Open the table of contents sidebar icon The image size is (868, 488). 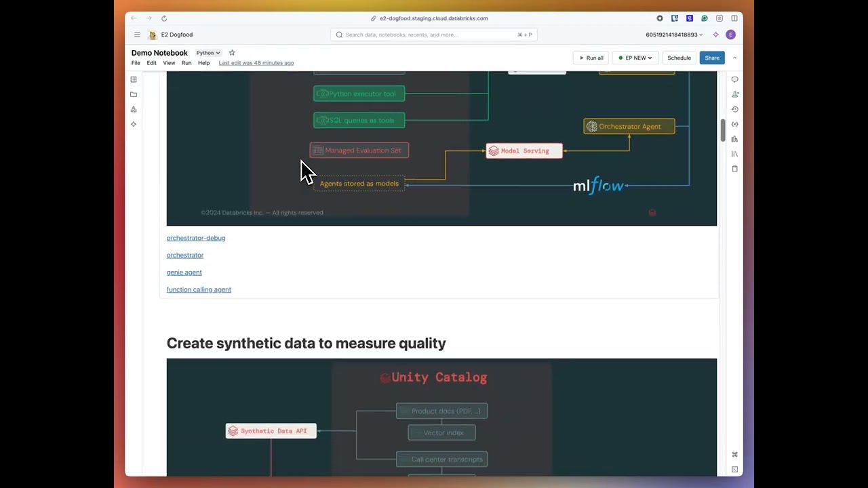(134, 79)
